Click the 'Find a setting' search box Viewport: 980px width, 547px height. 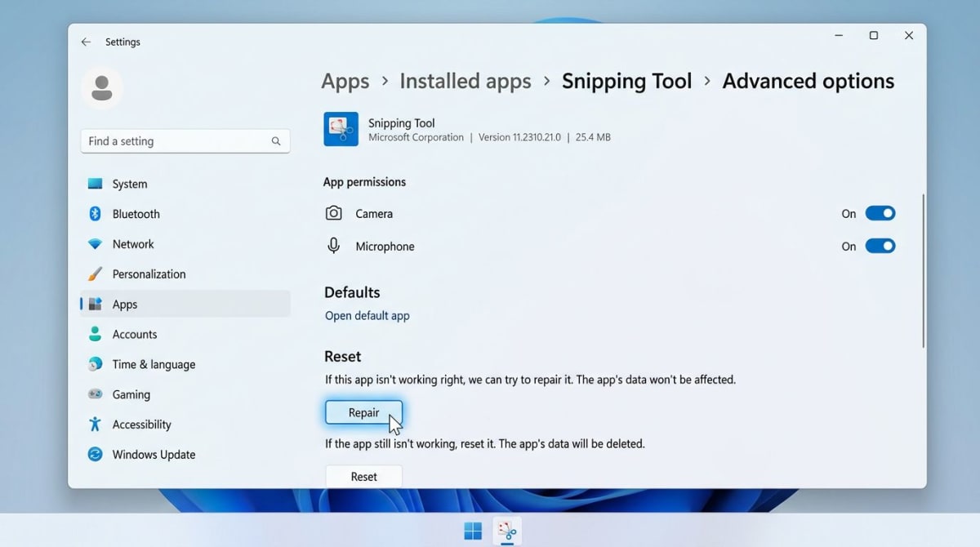pos(185,141)
